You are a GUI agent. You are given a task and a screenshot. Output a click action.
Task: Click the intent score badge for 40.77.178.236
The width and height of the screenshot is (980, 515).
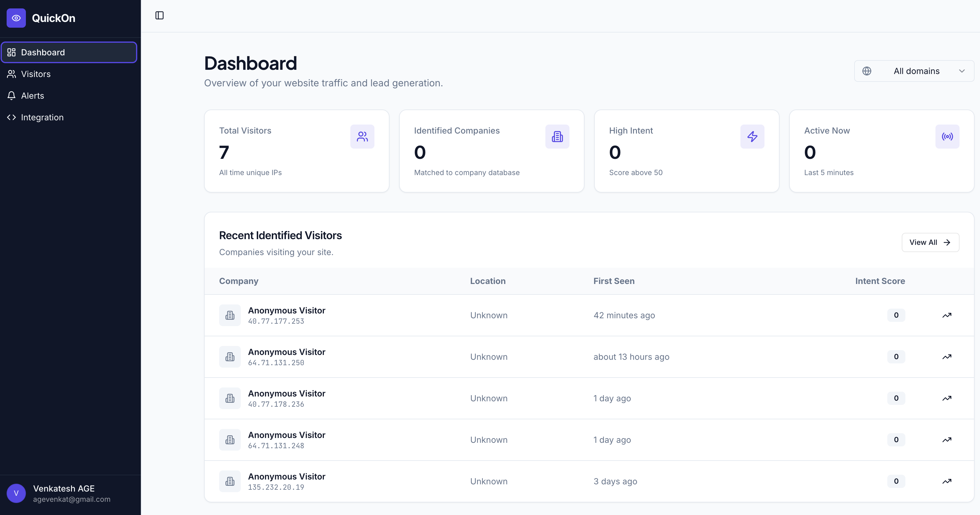[896, 398]
